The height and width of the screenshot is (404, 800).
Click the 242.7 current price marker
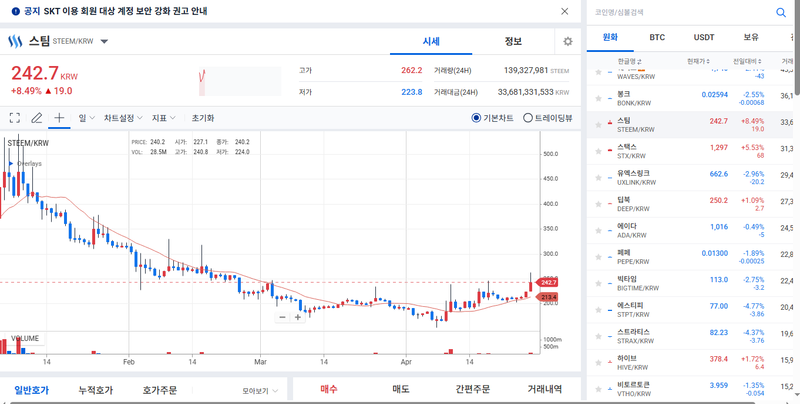pos(546,282)
